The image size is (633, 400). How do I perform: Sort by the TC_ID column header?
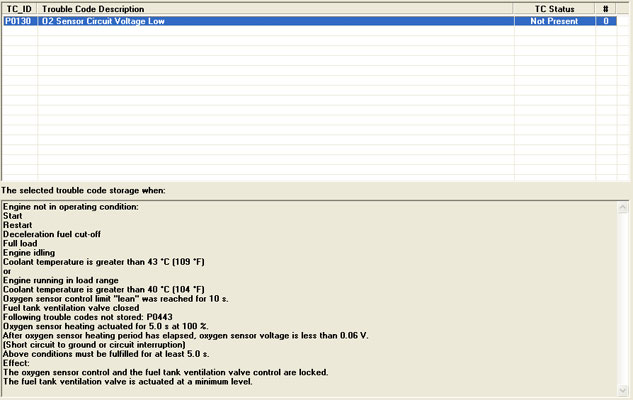click(19, 9)
